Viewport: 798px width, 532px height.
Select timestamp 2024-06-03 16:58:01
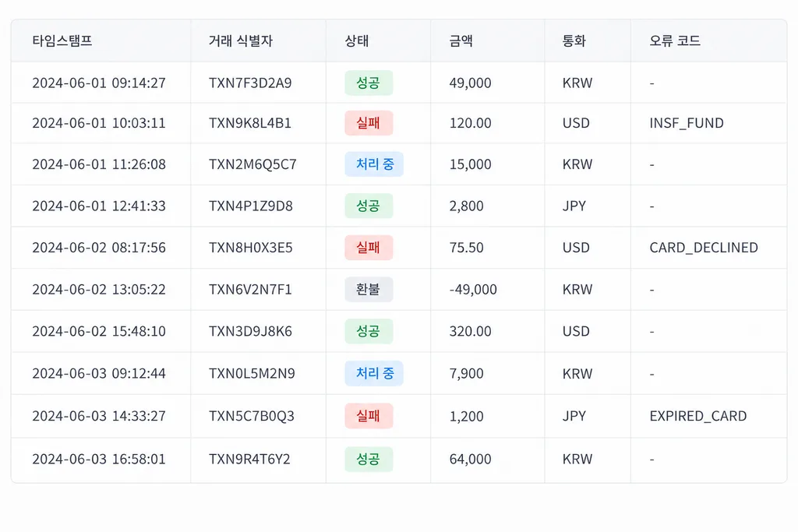[x=99, y=460]
